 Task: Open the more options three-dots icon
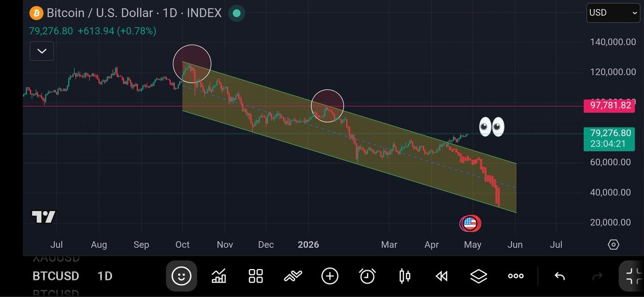(516, 276)
